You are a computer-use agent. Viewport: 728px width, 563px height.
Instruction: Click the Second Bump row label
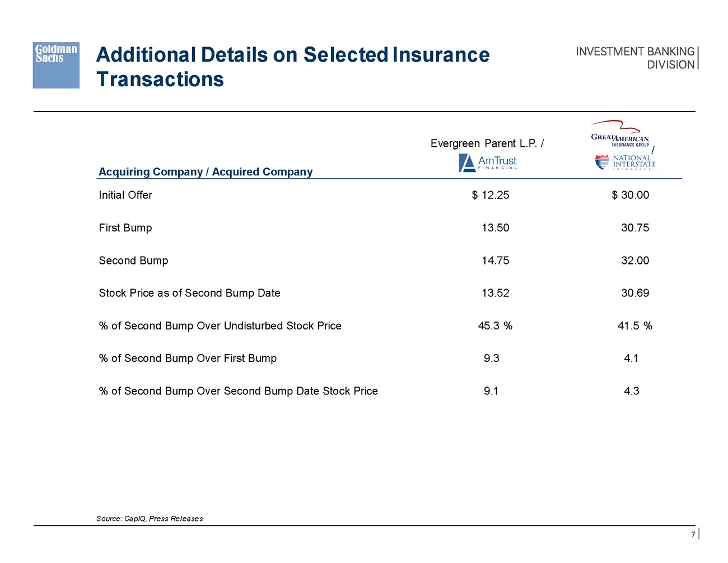[133, 260]
